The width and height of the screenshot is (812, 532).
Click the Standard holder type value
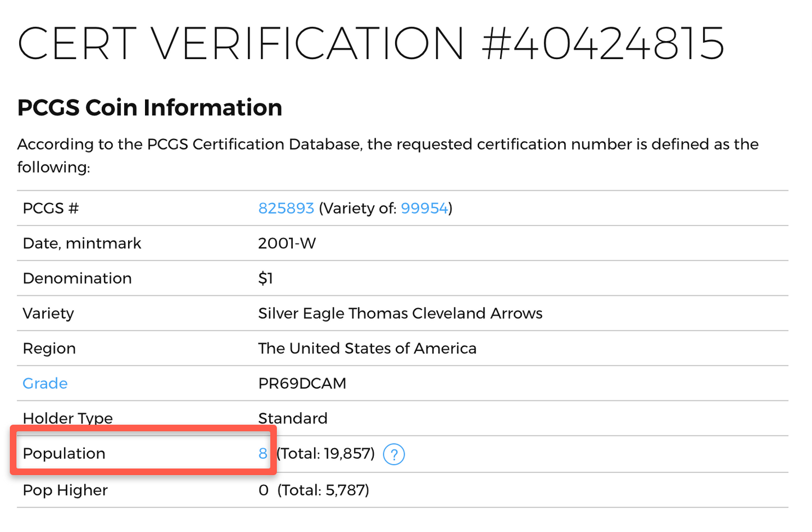292,418
